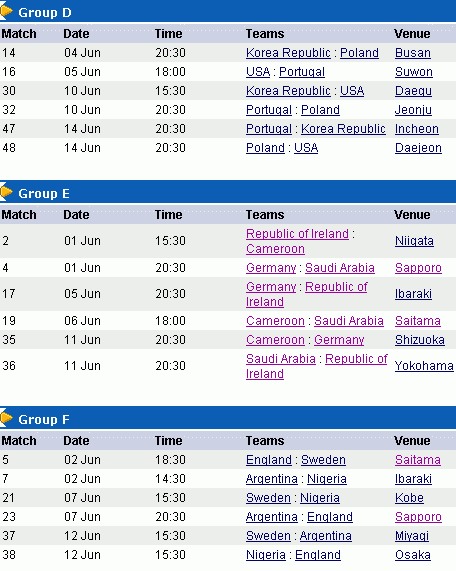Open Korea Republic link in match 14

click(x=288, y=53)
